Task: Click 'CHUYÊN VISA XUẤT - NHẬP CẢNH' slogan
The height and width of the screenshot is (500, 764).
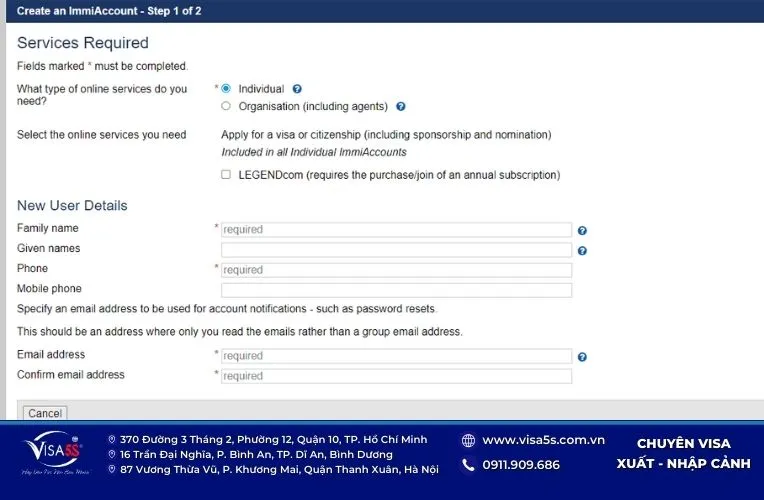Action: pos(683,453)
